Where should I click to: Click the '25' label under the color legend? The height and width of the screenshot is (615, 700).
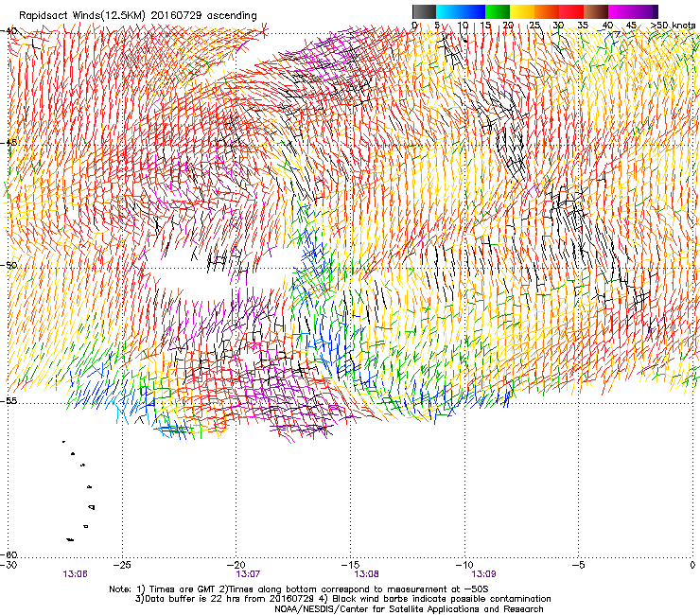click(x=534, y=25)
